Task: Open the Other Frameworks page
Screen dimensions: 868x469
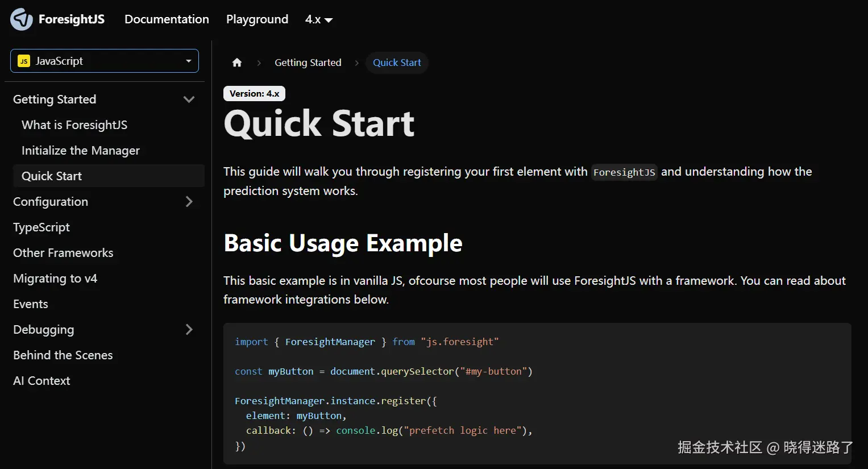Action: (63, 253)
